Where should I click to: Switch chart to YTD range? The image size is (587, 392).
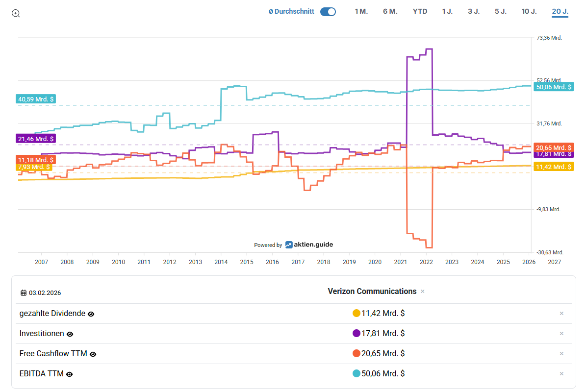coord(420,11)
